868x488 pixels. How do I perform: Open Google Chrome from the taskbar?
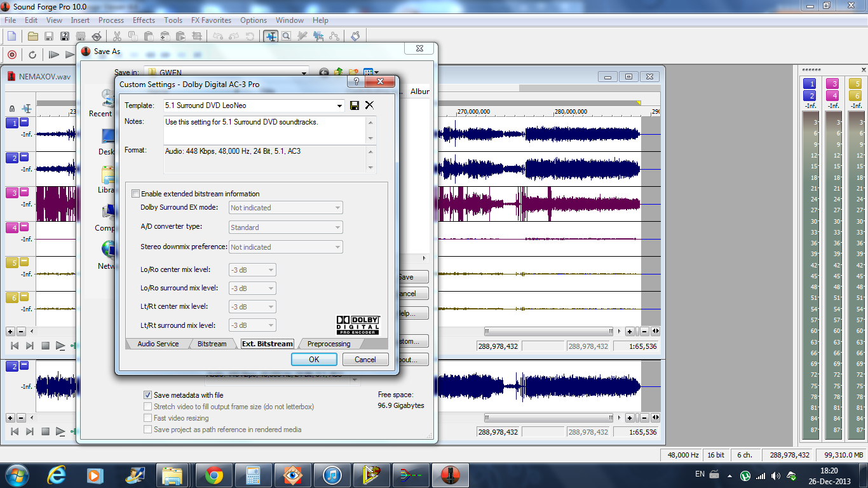click(214, 475)
